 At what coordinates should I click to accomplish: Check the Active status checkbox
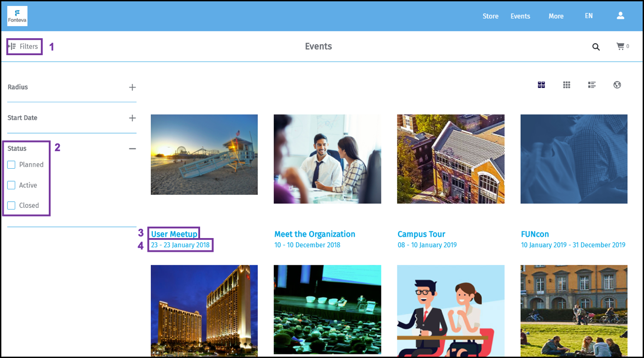point(11,185)
